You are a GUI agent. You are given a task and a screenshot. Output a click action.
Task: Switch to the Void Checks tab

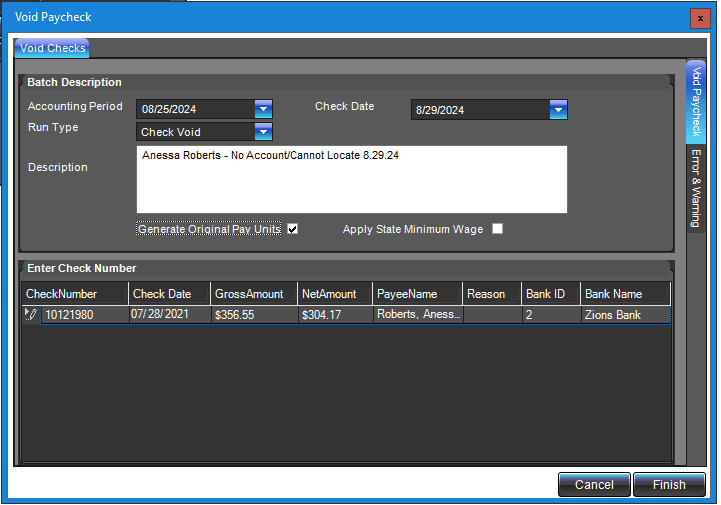pos(52,48)
